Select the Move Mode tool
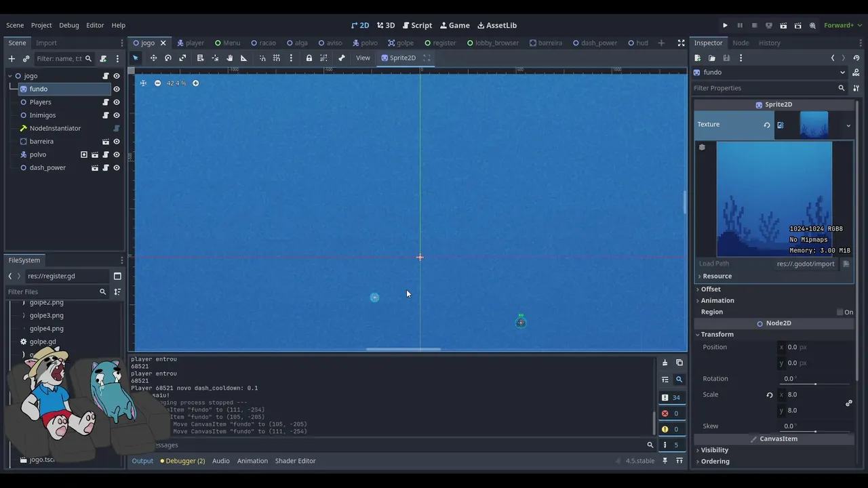868x488 pixels. [153, 58]
